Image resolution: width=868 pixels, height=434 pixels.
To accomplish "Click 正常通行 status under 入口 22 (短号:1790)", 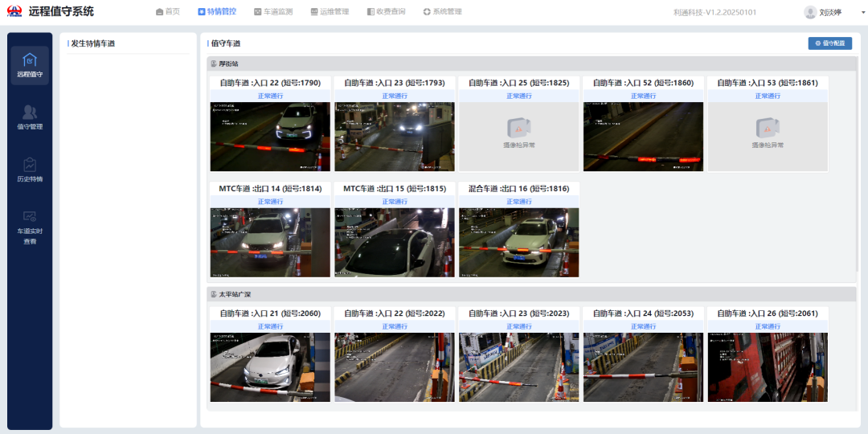I will pyautogui.click(x=270, y=96).
